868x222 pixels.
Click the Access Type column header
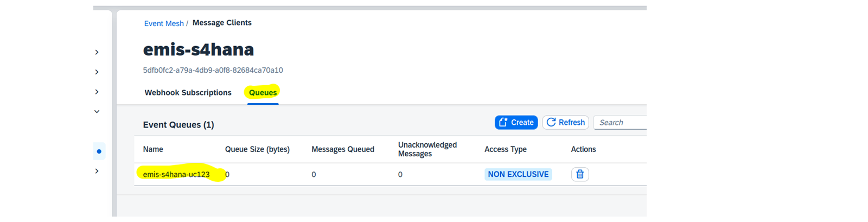[x=506, y=149]
